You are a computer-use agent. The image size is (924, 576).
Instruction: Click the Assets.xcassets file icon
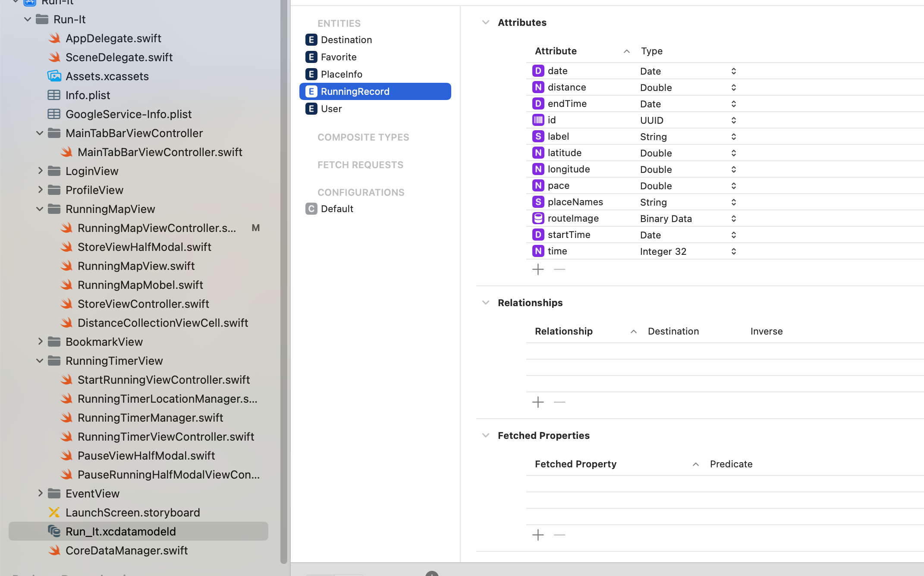coord(54,76)
